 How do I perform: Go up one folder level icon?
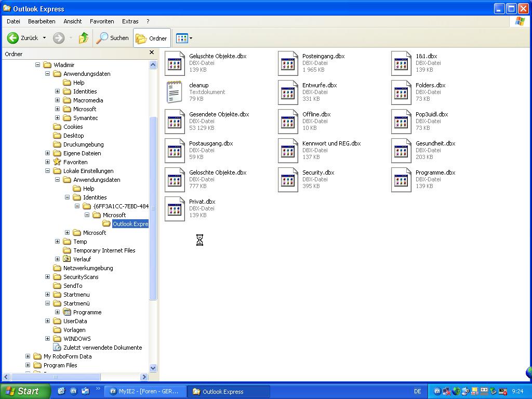[84, 38]
